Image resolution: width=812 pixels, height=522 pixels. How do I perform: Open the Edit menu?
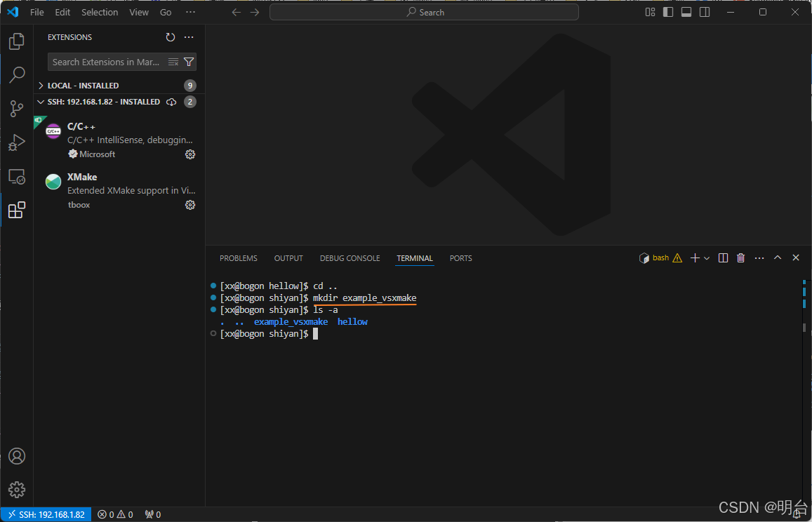62,12
